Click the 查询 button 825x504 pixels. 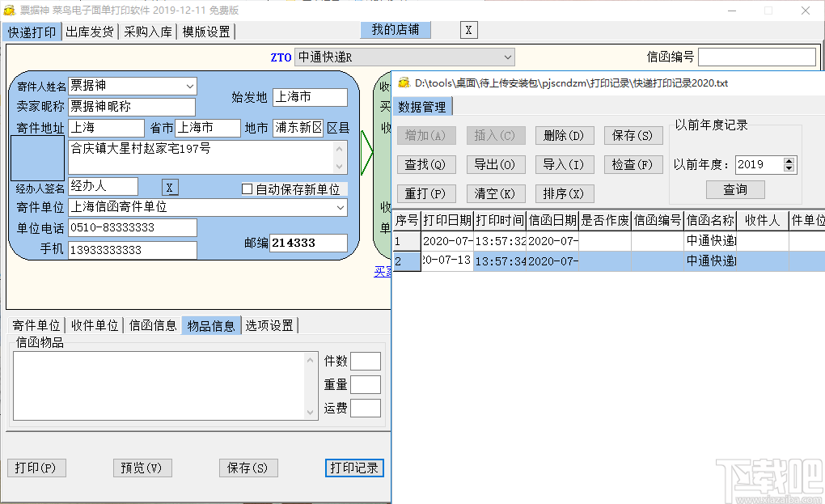[735, 189]
